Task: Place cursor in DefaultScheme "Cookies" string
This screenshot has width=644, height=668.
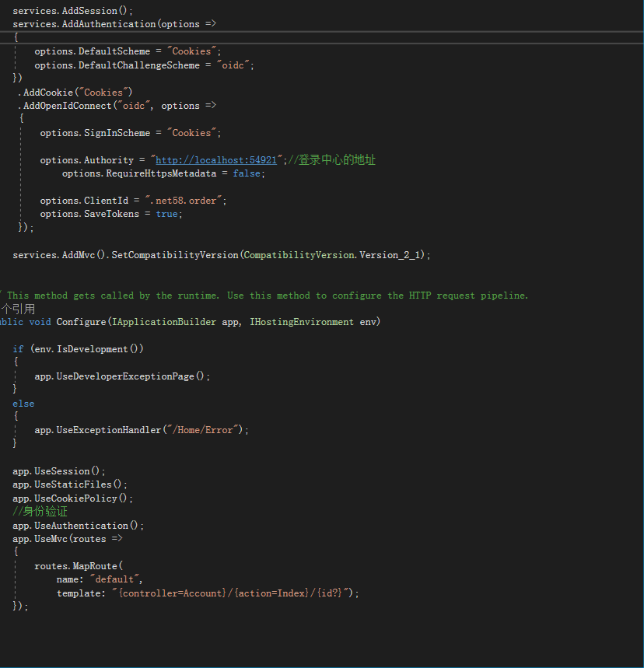Action: tap(191, 51)
